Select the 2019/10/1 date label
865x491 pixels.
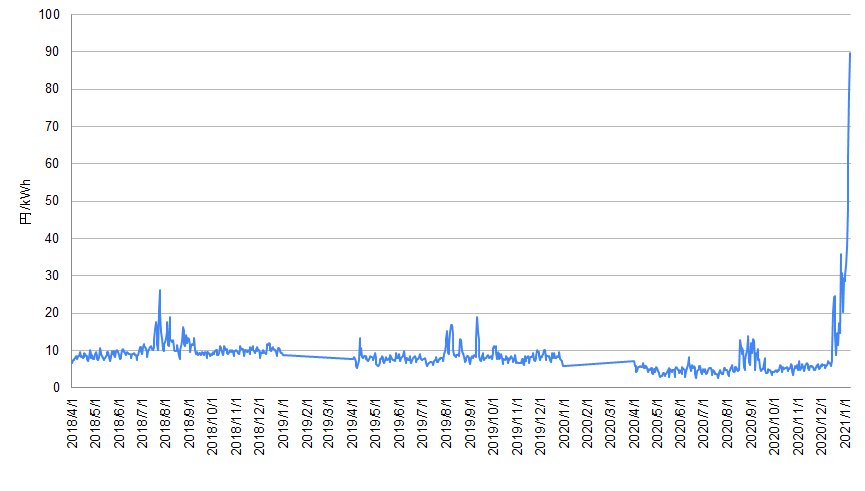(493, 426)
